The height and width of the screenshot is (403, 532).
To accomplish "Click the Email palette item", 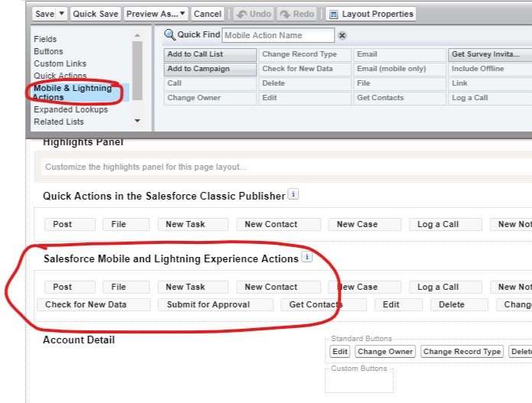I will tap(400, 54).
